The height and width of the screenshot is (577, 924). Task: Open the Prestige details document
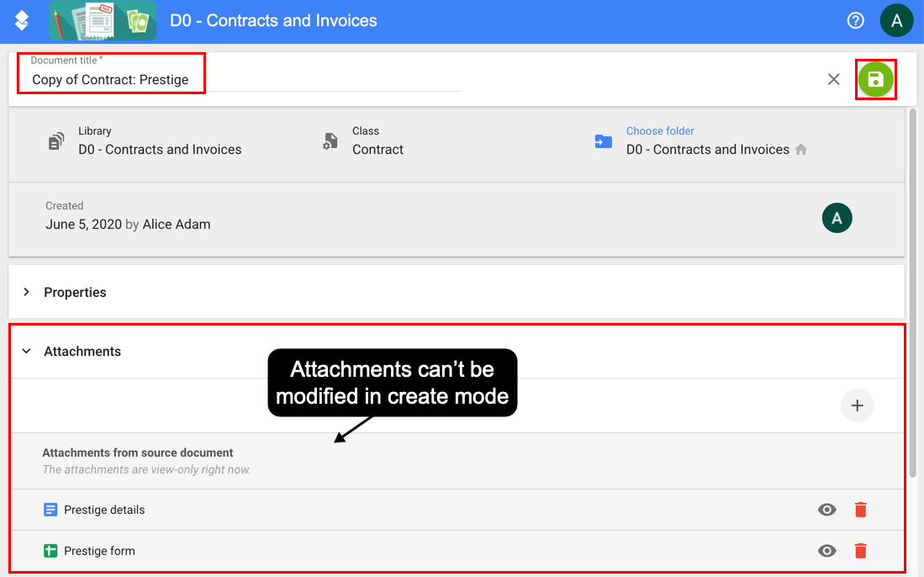click(104, 510)
